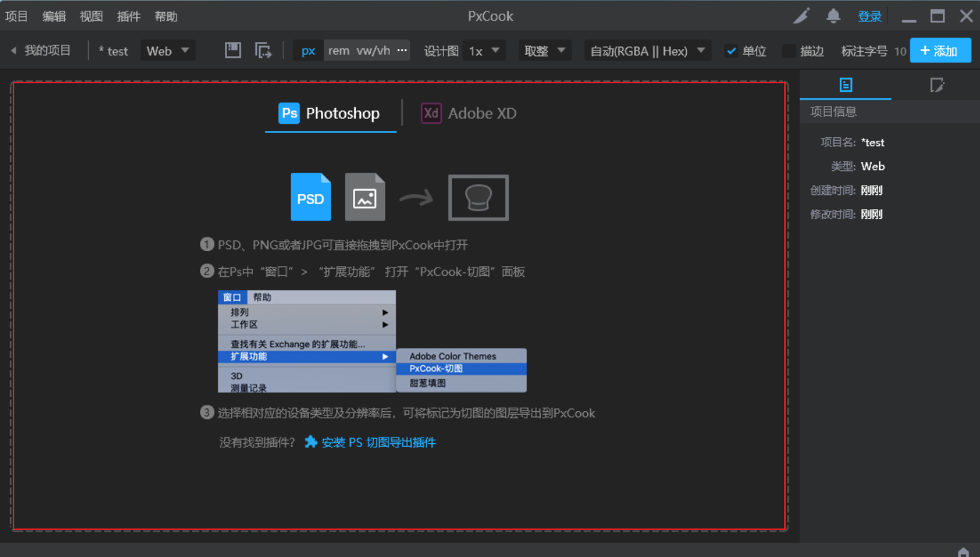Click the * test project name

[113, 51]
